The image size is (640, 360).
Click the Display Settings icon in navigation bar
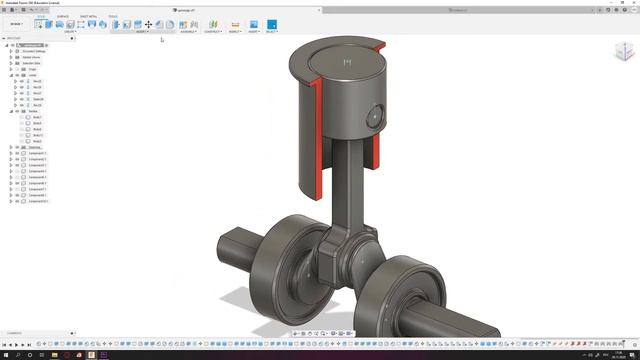(334, 333)
